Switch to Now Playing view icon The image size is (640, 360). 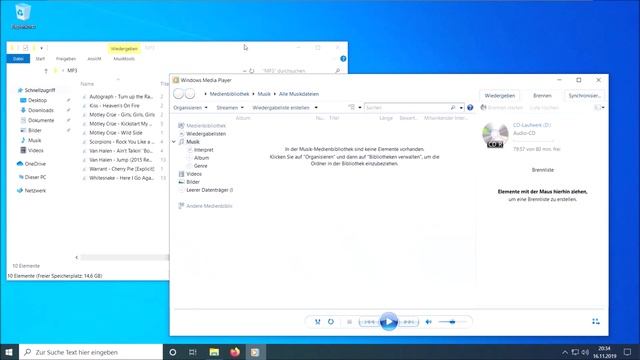tap(596, 322)
